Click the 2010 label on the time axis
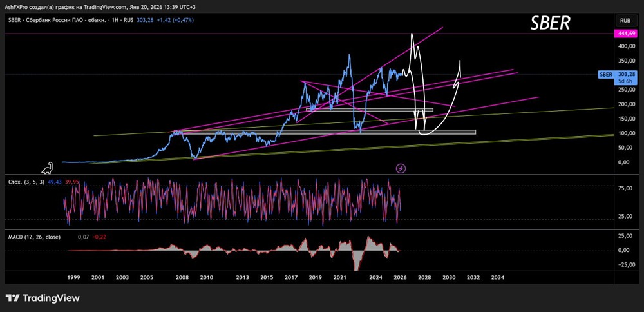This screenshot has width=644, height=312. tap(206, 277)
